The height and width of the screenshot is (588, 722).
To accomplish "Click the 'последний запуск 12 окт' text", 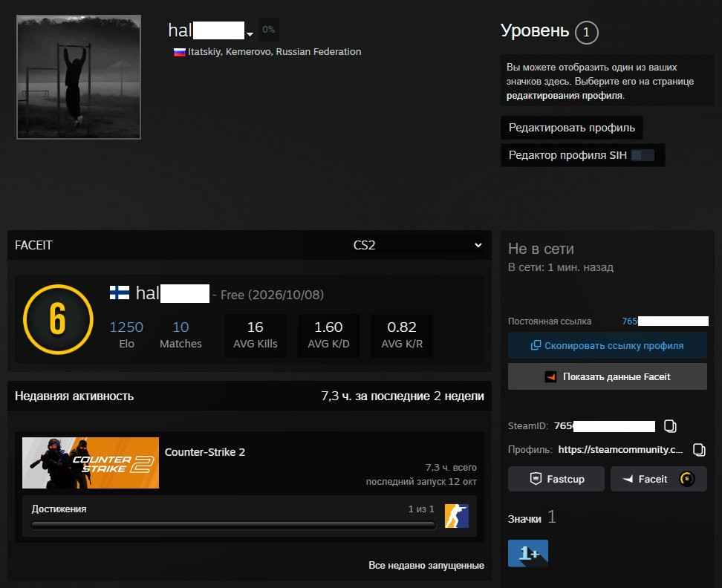I will [421, 482].
